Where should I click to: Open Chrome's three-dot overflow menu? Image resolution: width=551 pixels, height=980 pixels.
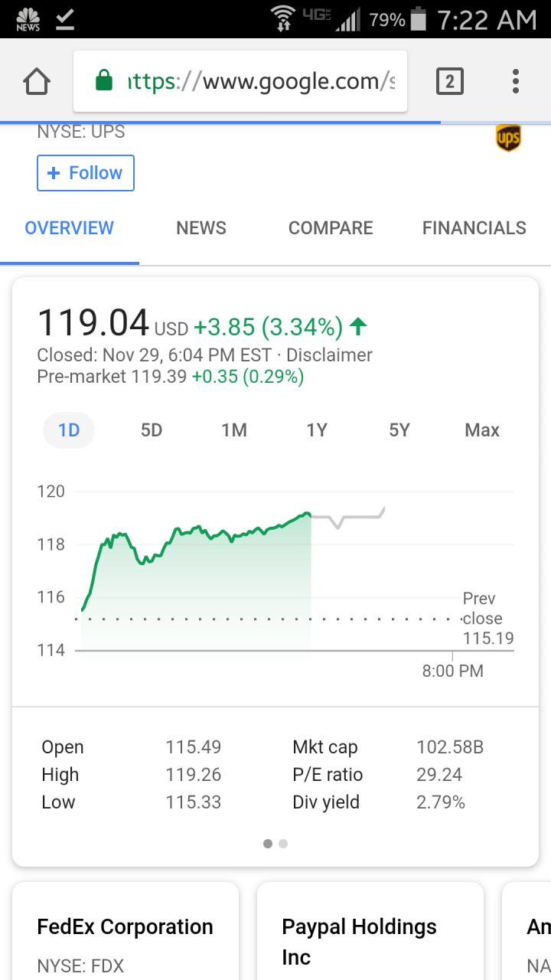point(516,81)
